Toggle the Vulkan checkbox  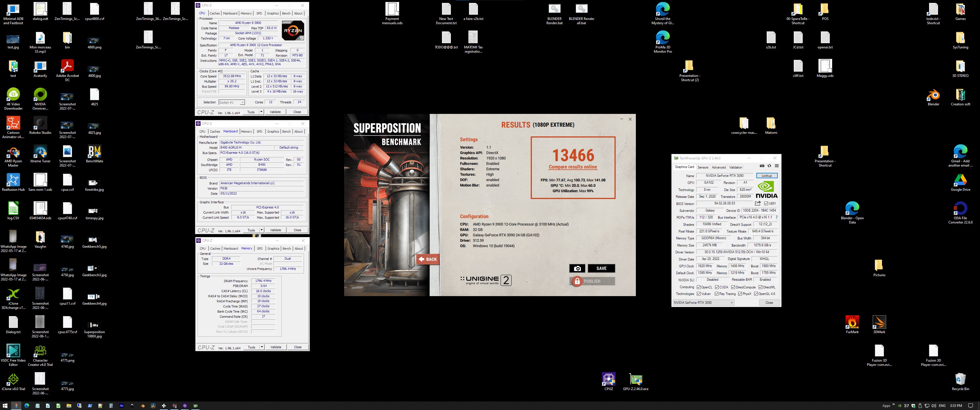699,294
